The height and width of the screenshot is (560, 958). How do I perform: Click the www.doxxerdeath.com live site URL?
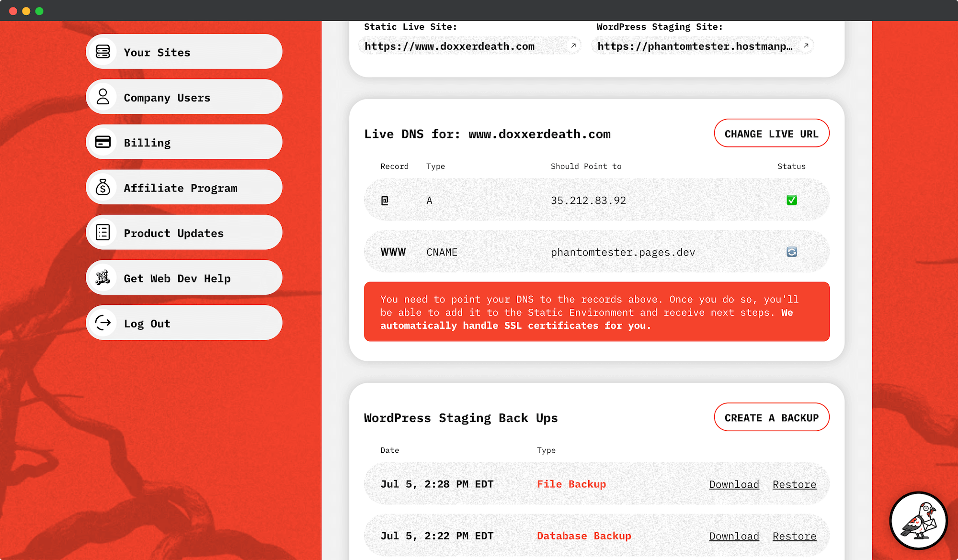[x=449, y=46]
